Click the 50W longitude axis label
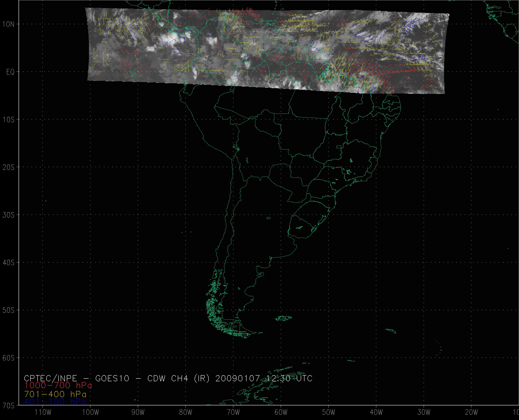Screen dimensions: 519x420 click(329, 412)
